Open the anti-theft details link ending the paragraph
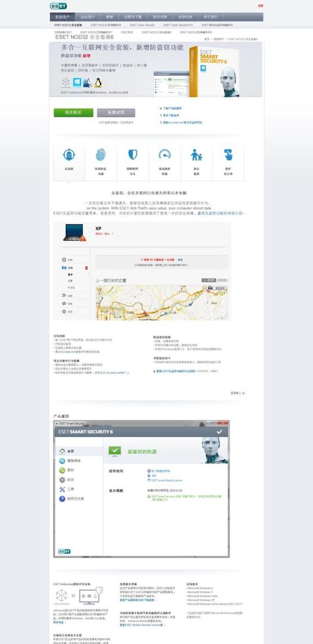This screenshot has height=644, width=313. 221,213
